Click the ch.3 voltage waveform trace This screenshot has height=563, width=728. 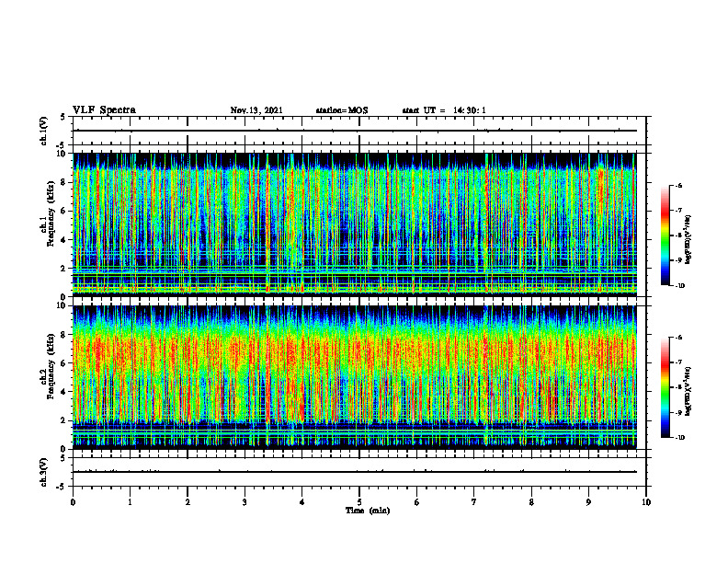click(355, 472)
